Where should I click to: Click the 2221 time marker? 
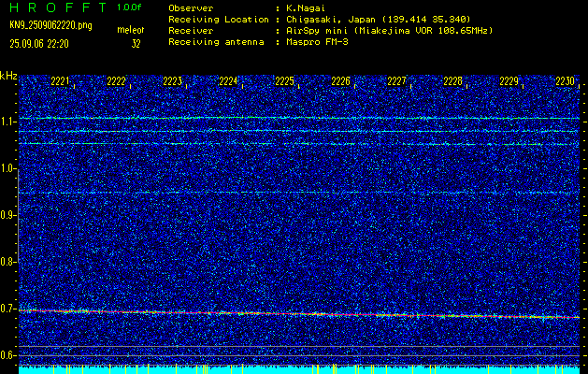60,81
